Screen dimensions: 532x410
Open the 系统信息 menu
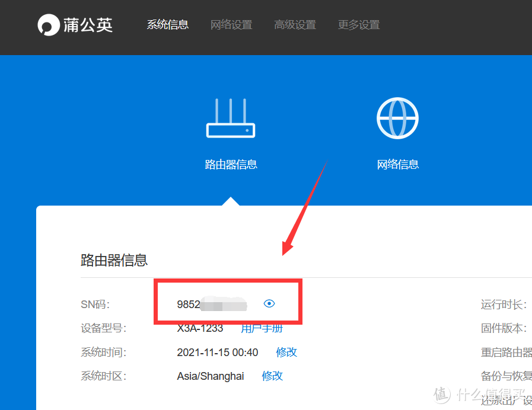[x=168, y=25]
